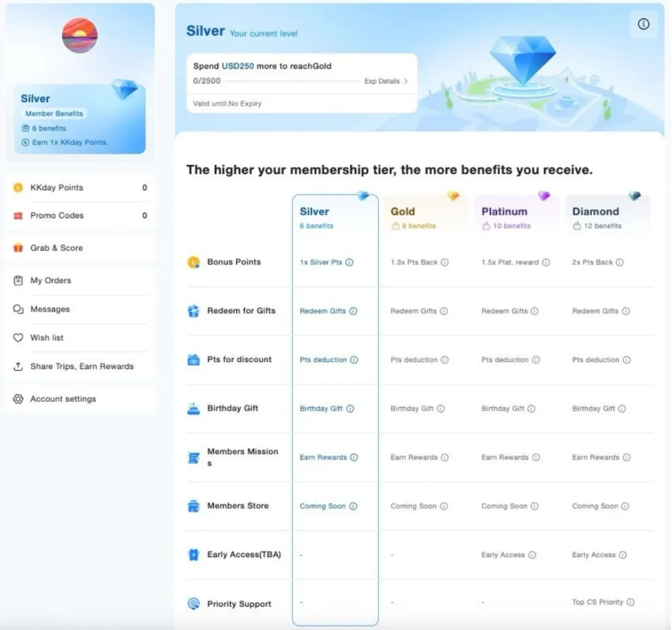
Task: Click the Members Store shop icon
Action: coord(194,507)
